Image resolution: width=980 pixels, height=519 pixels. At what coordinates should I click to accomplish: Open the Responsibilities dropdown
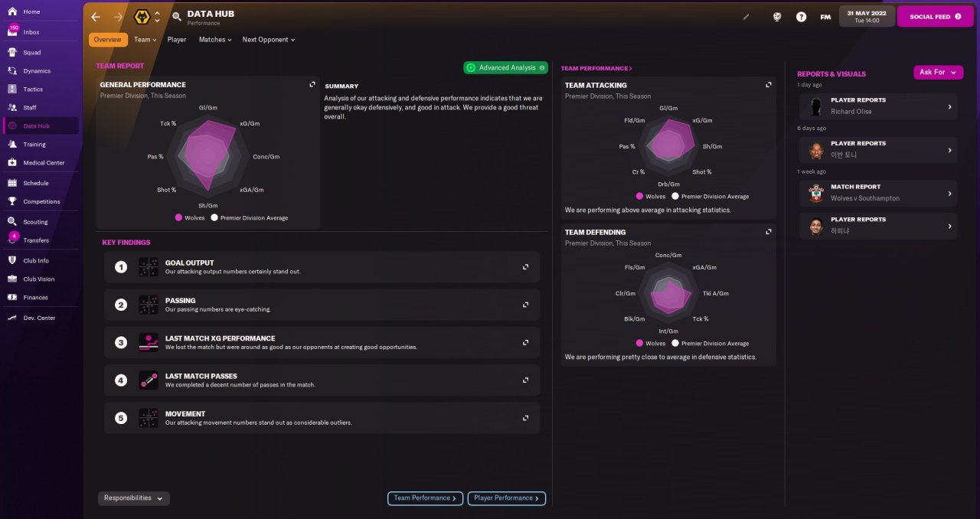(133, 498)
